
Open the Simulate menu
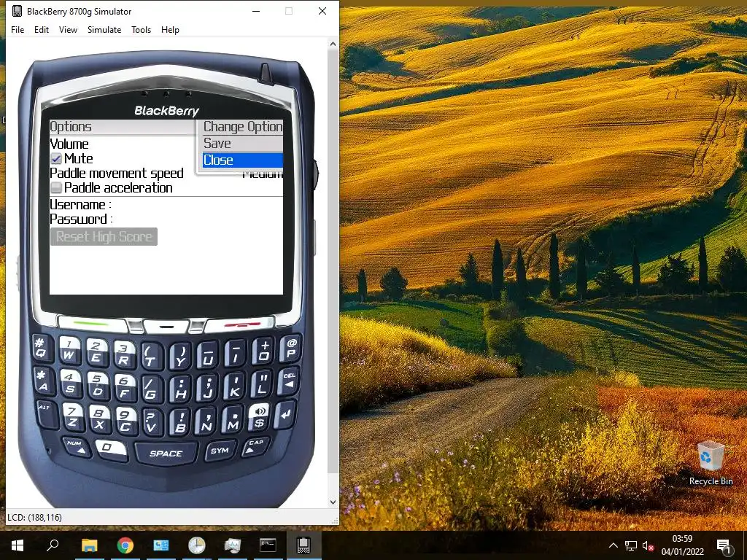[x=104, y=29]
